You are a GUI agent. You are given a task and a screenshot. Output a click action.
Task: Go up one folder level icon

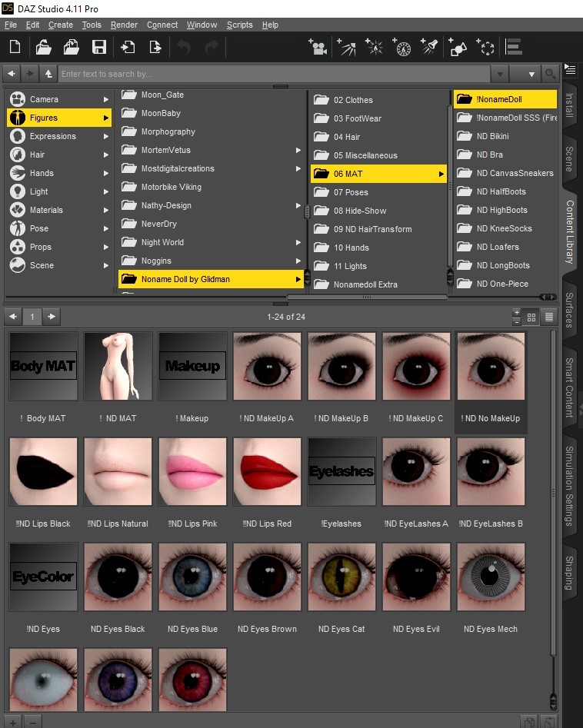(x=48, y=73)
